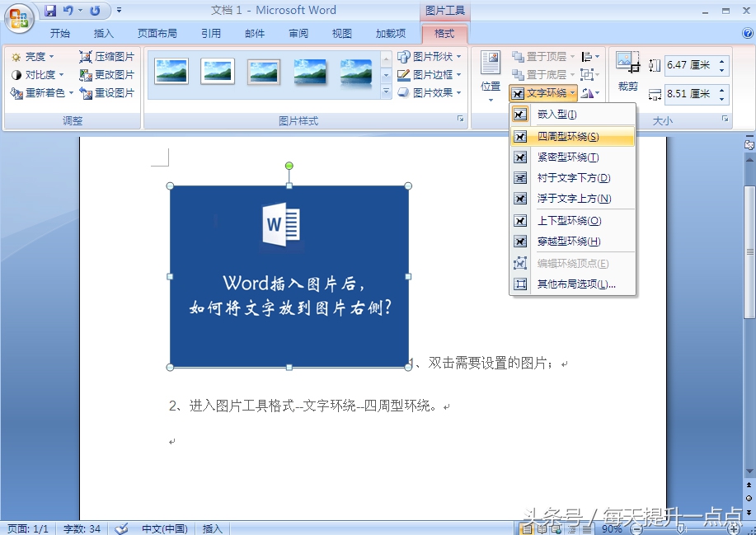Choose Through wrapping (穿越型环绕)
The width and height of the screenshot is (756, 535).
(572, 242)
